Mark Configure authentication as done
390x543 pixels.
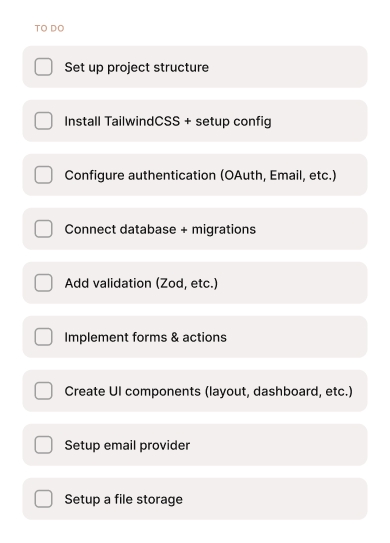coord(43,175)
